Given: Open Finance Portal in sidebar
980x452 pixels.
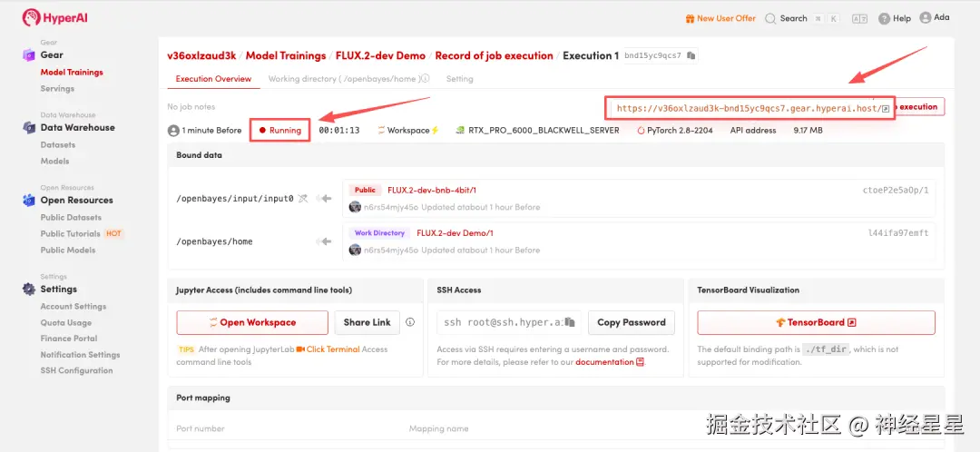Looking at the screenshot, I should click(x=69, y=339).
